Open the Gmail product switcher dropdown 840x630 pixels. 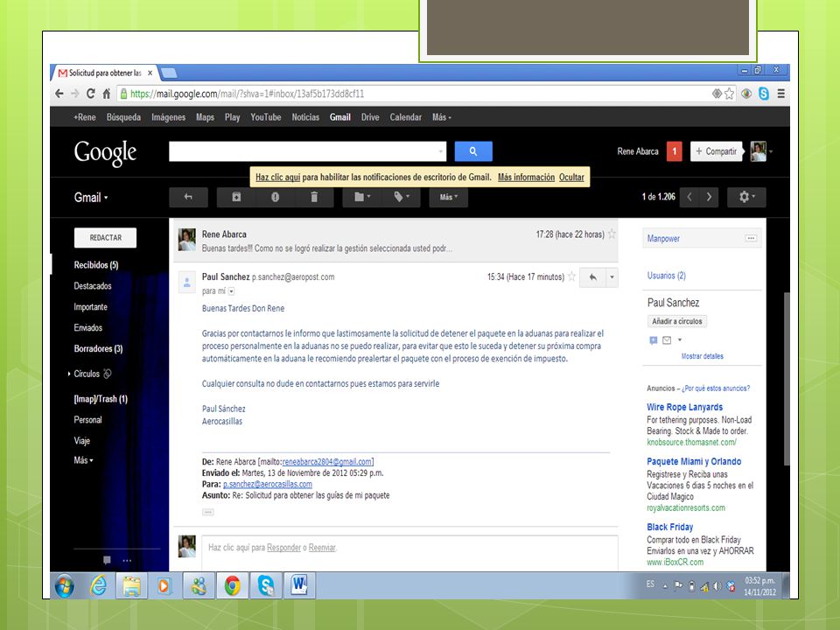tap(90, 197)
